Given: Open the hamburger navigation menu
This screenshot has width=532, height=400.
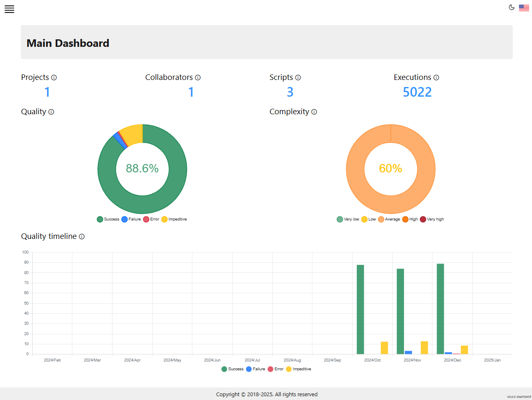Looking at the screenshot, I should click(x=9, y=9).
